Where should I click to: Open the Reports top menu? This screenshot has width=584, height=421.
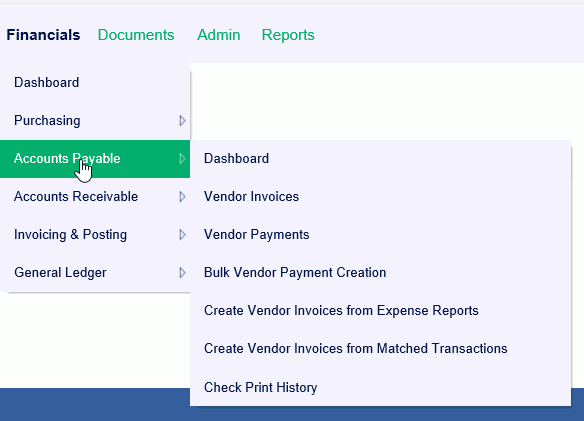tap(288, 35)
